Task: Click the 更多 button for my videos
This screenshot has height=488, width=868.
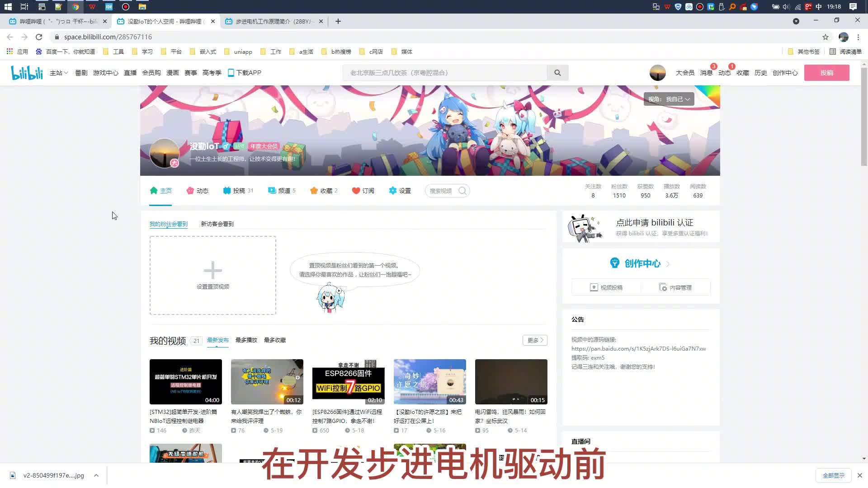Action: pyautogui.click(x=535, y=340)
